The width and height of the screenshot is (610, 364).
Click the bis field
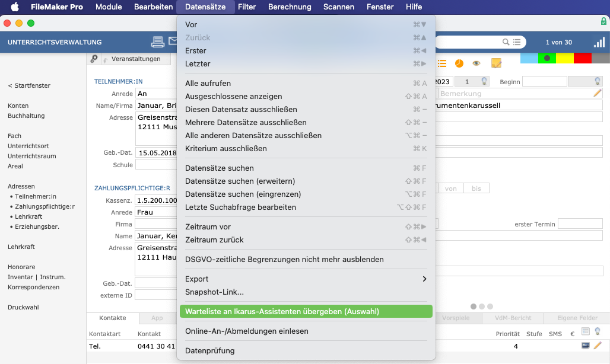(476, 189)
